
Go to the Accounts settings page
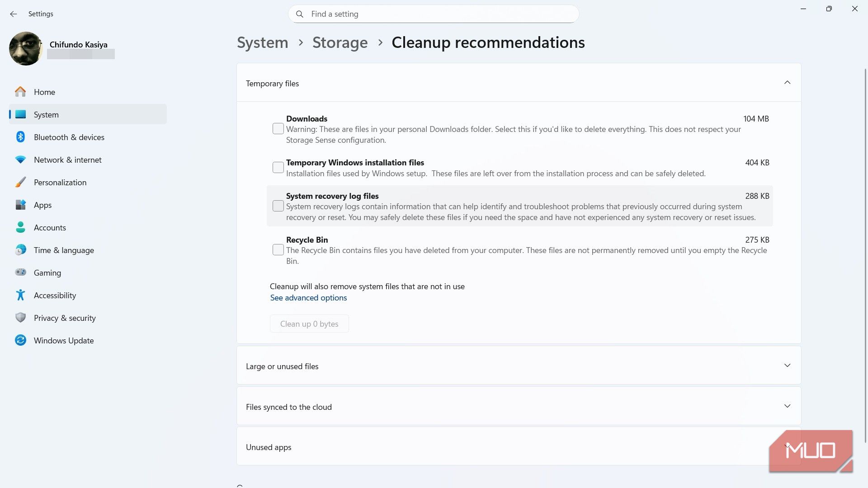click(50, 227)
